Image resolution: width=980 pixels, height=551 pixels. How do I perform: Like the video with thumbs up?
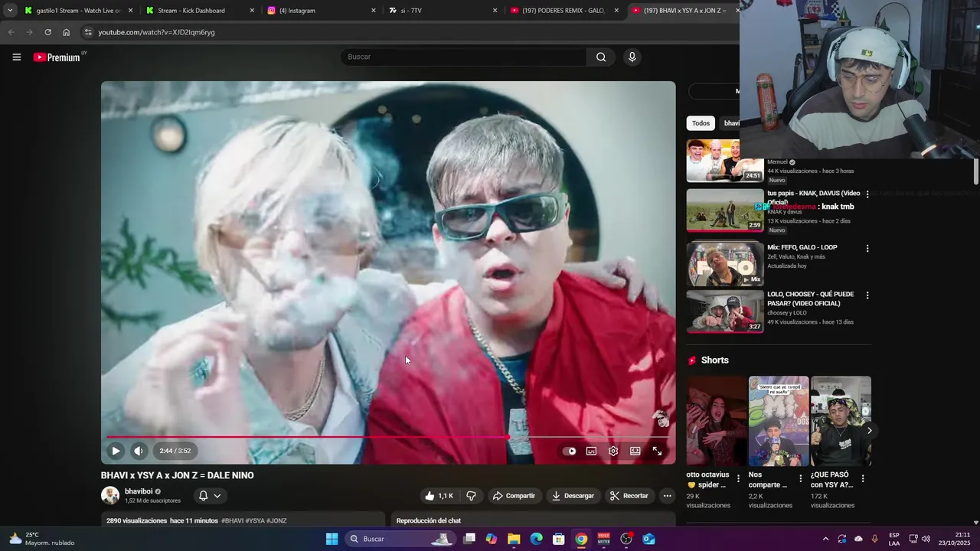(x=439, y=496)
